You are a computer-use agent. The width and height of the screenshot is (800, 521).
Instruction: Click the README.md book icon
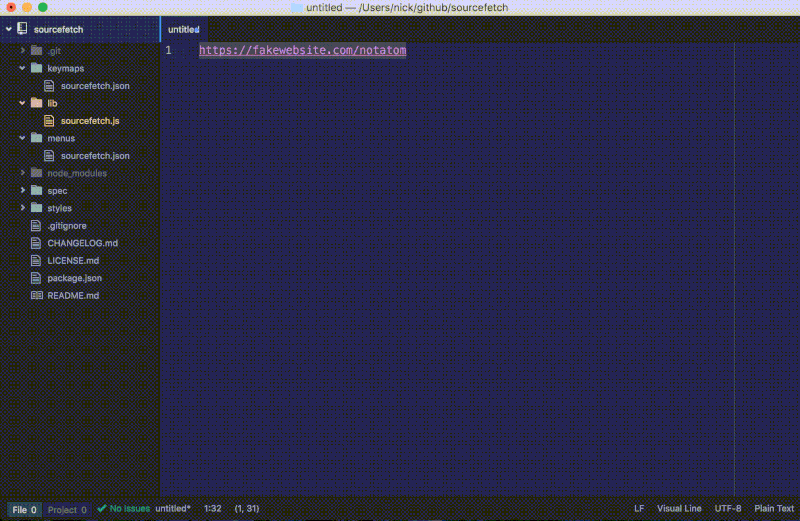37,296
